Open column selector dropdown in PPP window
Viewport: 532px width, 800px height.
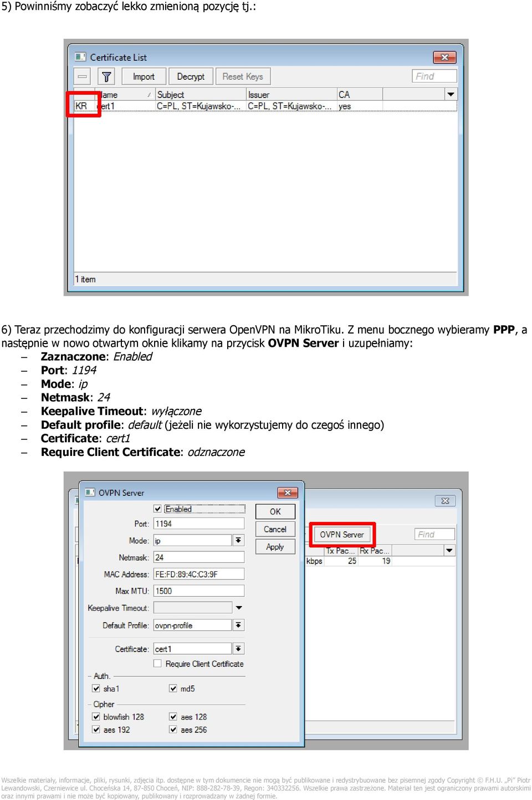449,551
